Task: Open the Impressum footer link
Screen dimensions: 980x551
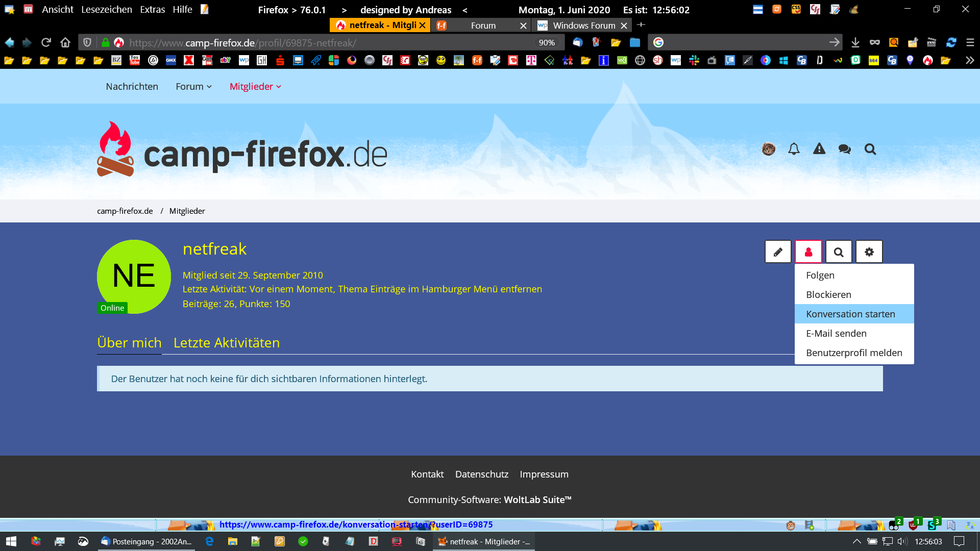Action: (x=544, y=474)
